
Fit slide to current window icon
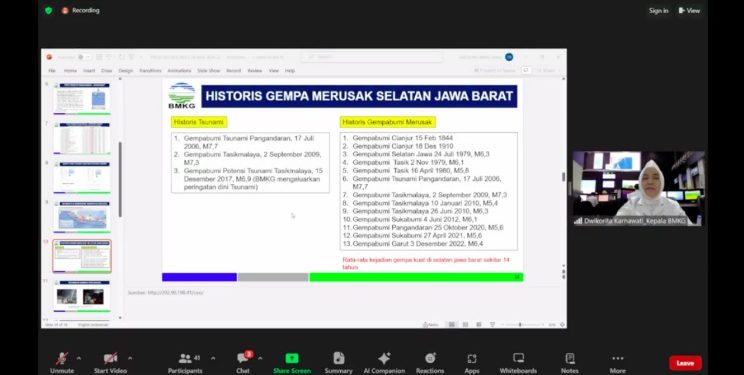562,325
